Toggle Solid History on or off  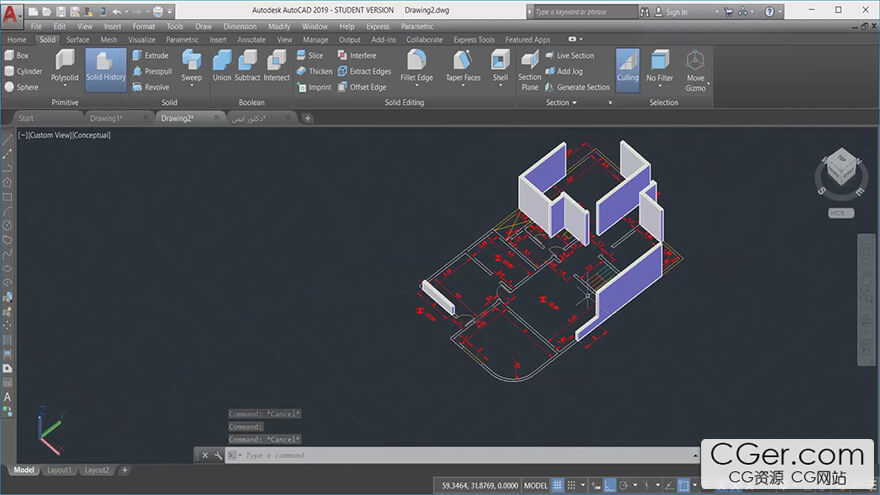click(x=106, y=67)
